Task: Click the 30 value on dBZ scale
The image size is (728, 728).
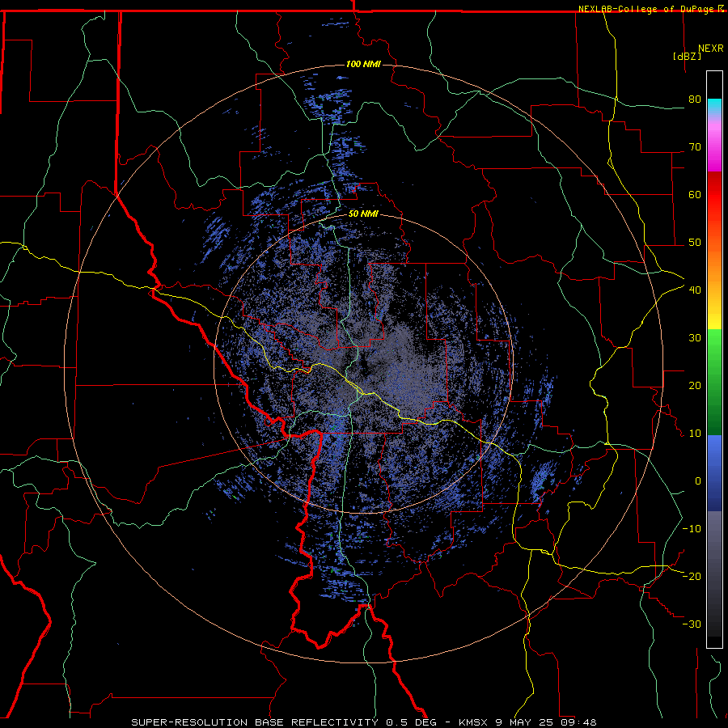Action: tap(695, 338)
